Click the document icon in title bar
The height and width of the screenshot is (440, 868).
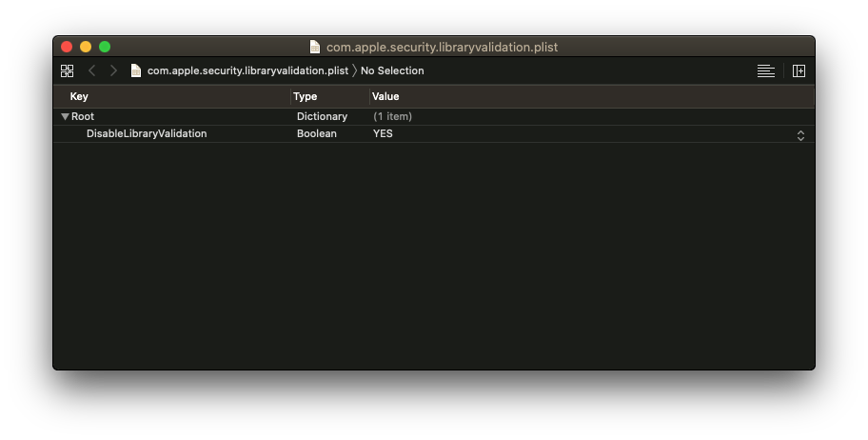314,47
